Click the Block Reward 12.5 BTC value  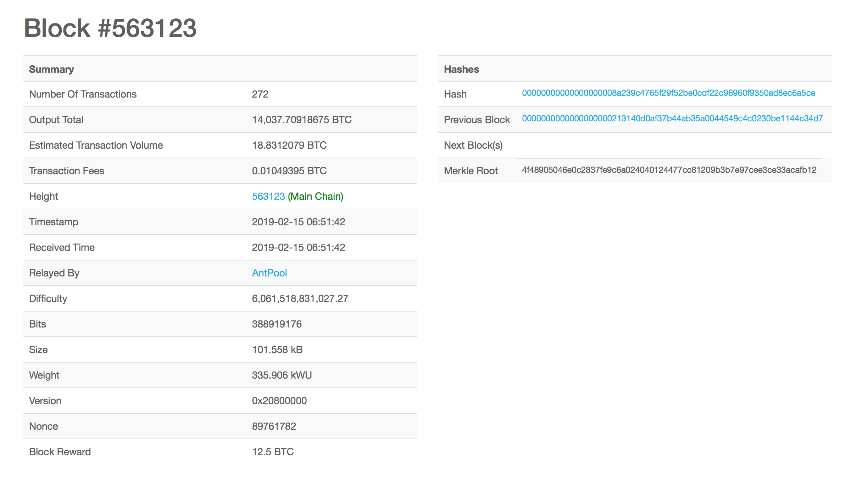click(273, 452)
